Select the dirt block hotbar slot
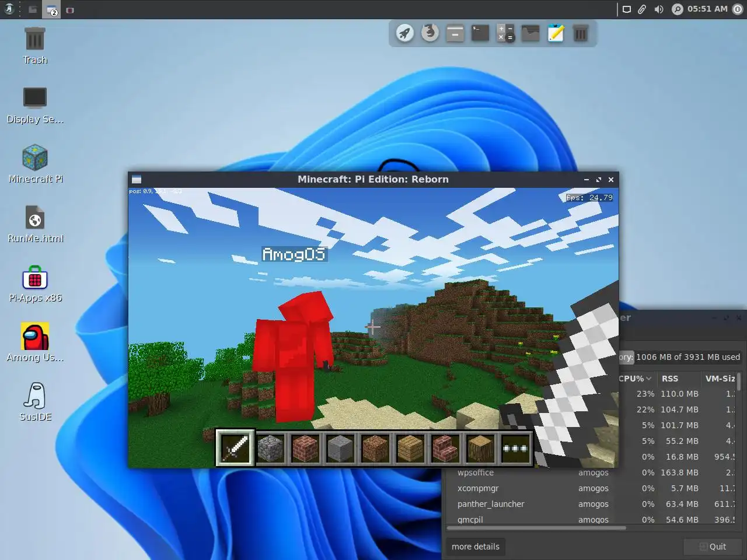 pos(375,448)
